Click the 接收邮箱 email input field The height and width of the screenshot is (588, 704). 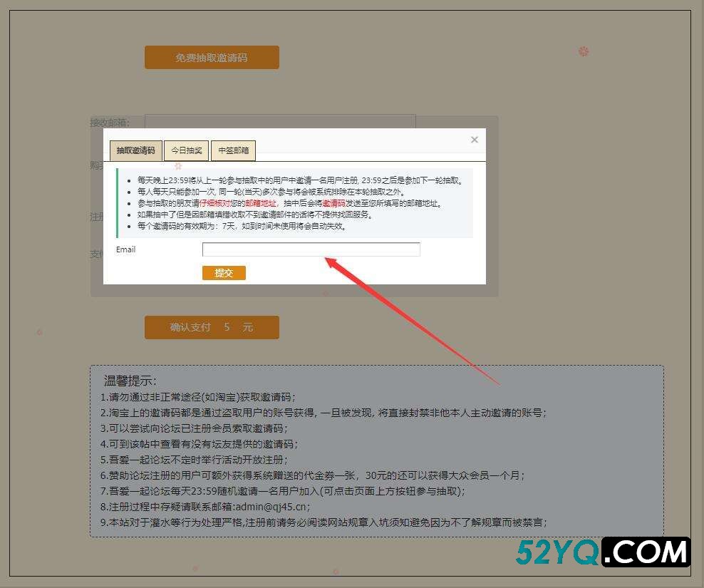[x=279, y=121]
